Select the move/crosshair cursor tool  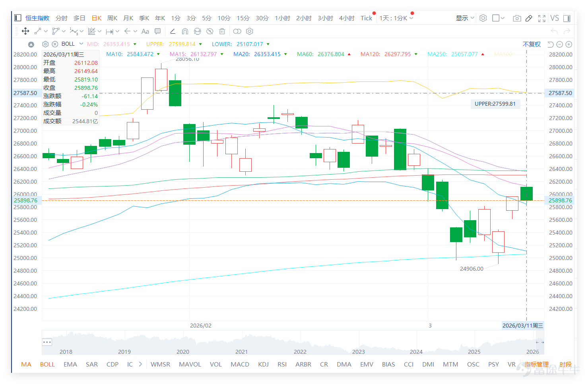(25, 31)
